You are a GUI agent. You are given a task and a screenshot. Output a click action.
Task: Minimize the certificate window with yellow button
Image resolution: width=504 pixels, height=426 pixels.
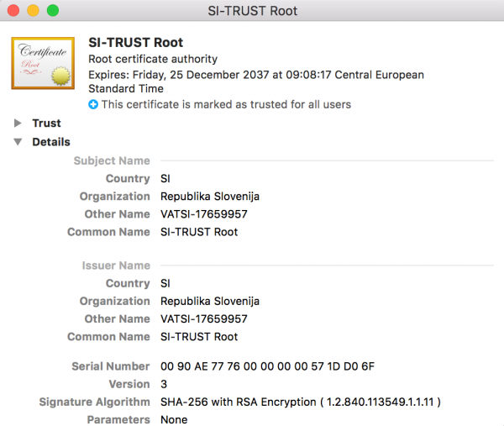33,11
